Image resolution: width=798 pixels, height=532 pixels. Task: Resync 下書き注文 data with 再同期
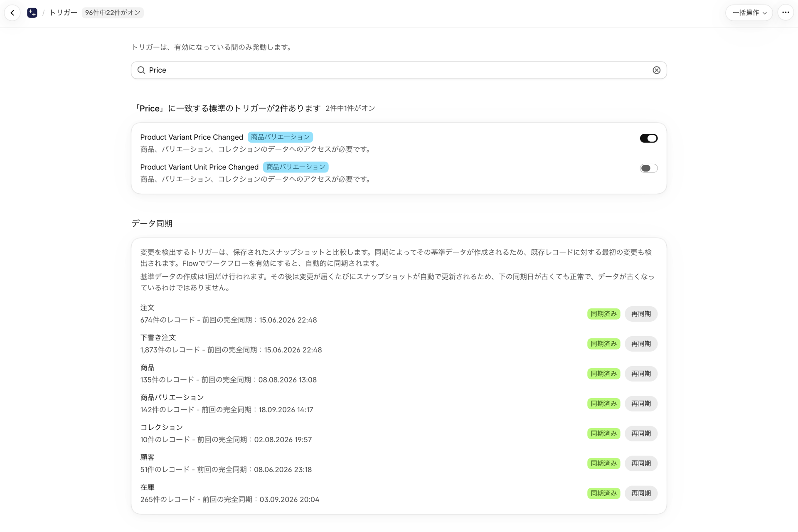click(x=641, y=344)
